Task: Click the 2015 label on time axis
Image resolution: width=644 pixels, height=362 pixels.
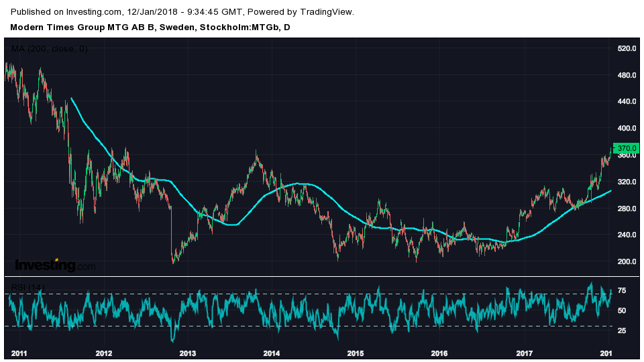Action: pos(356,353)
